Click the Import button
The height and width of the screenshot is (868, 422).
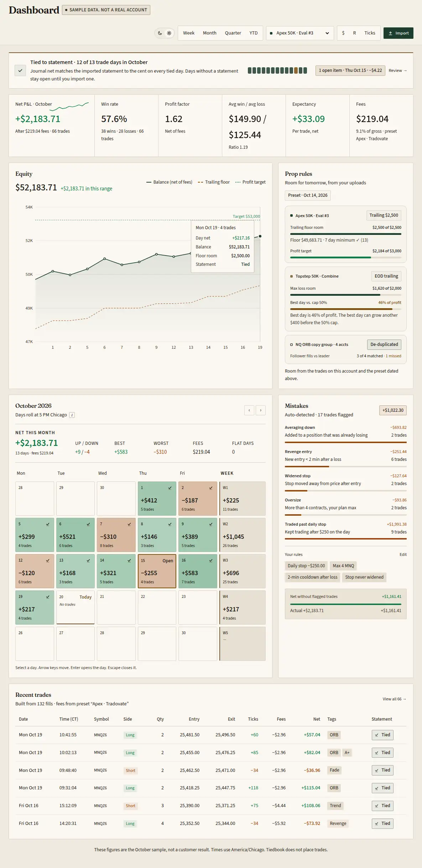pos(398,33)
